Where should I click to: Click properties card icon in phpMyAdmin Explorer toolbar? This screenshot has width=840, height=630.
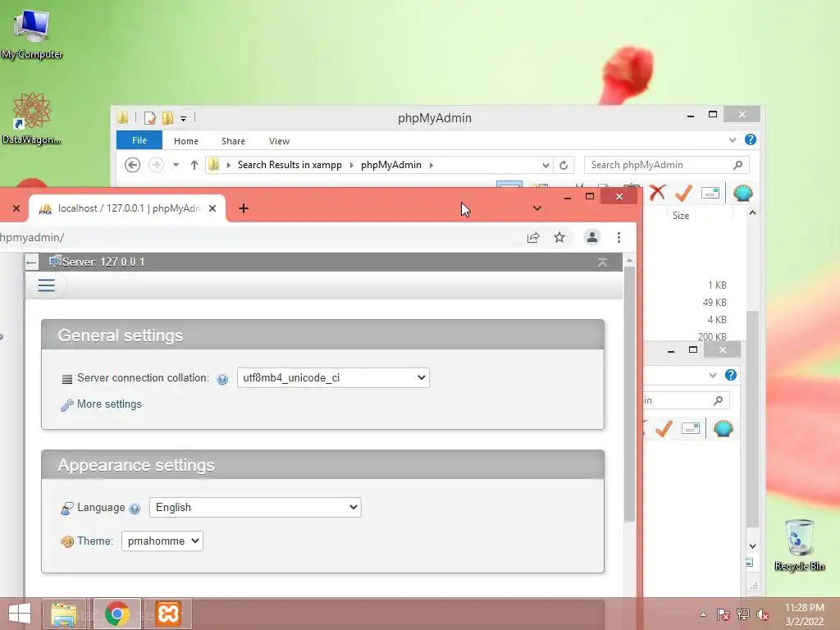710,193
